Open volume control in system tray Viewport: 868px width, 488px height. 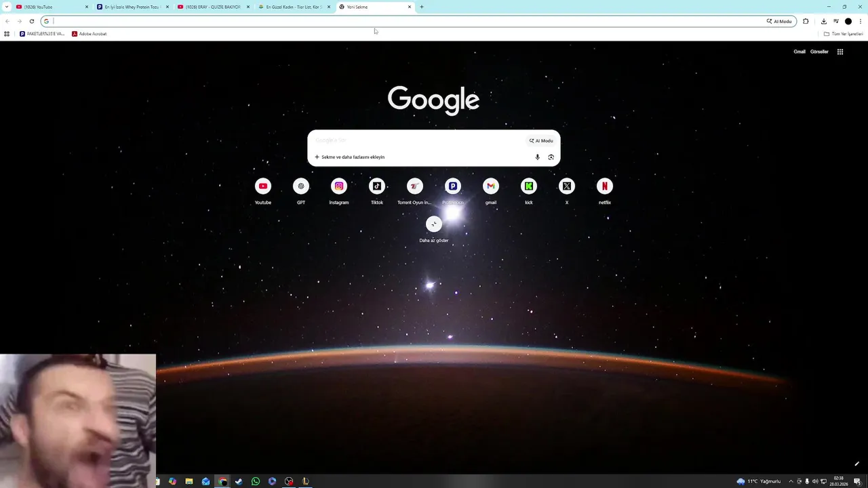[x=814, y=481]
